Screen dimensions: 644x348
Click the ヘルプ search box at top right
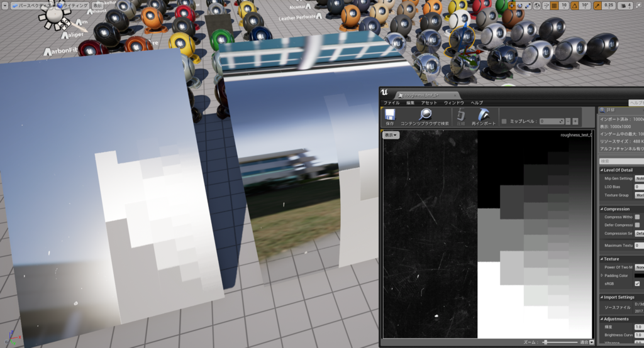coord(636,102)
